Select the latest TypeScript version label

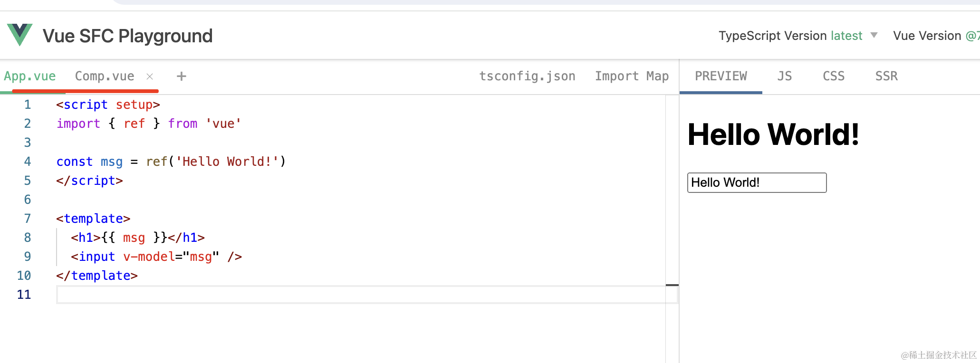pyautogui.click(x=846, y=36)
